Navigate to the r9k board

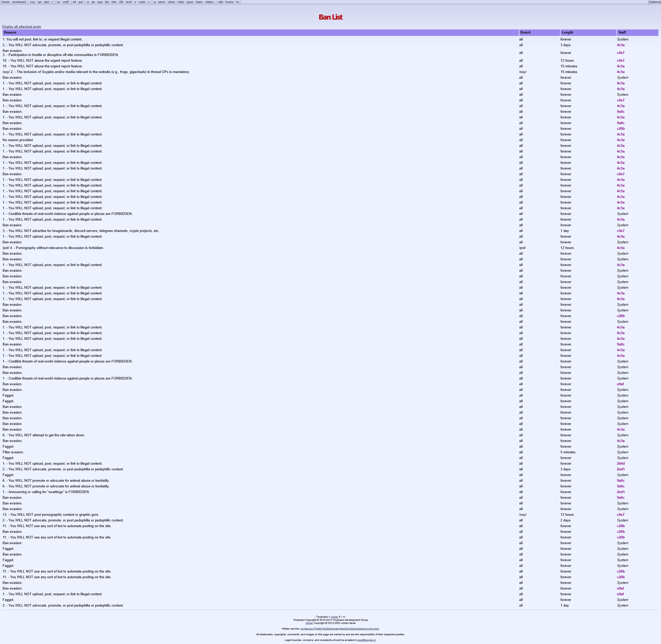[121, 2]
